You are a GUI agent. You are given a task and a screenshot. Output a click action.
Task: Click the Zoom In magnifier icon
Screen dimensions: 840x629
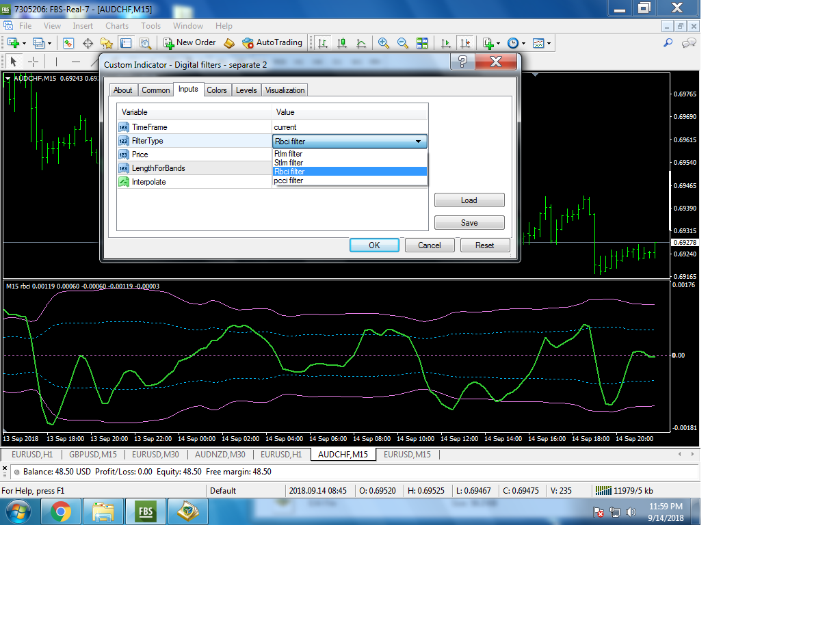[x=384, y=42]
